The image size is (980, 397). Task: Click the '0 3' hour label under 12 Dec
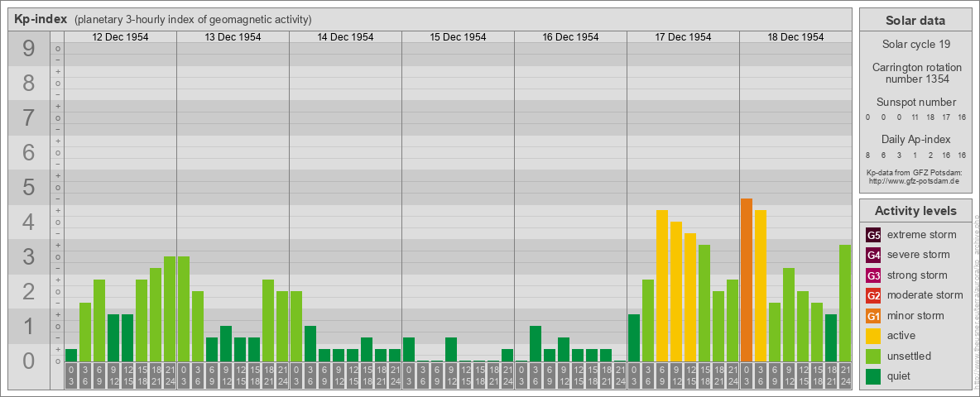71,375
